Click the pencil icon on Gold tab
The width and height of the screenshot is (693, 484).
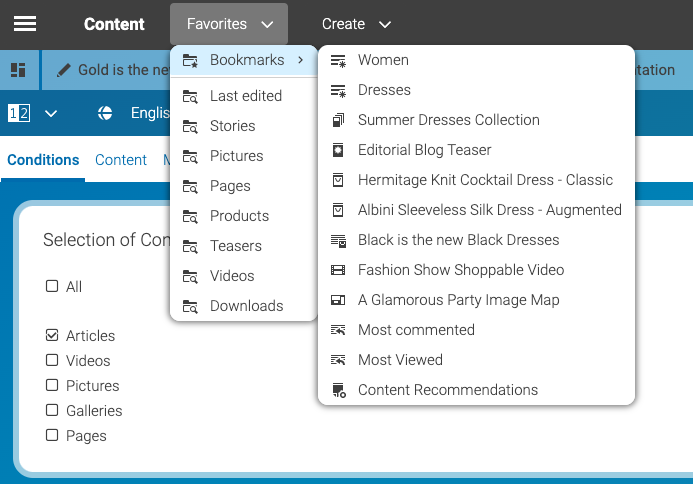pyautogui.click(x=64, y=70)
